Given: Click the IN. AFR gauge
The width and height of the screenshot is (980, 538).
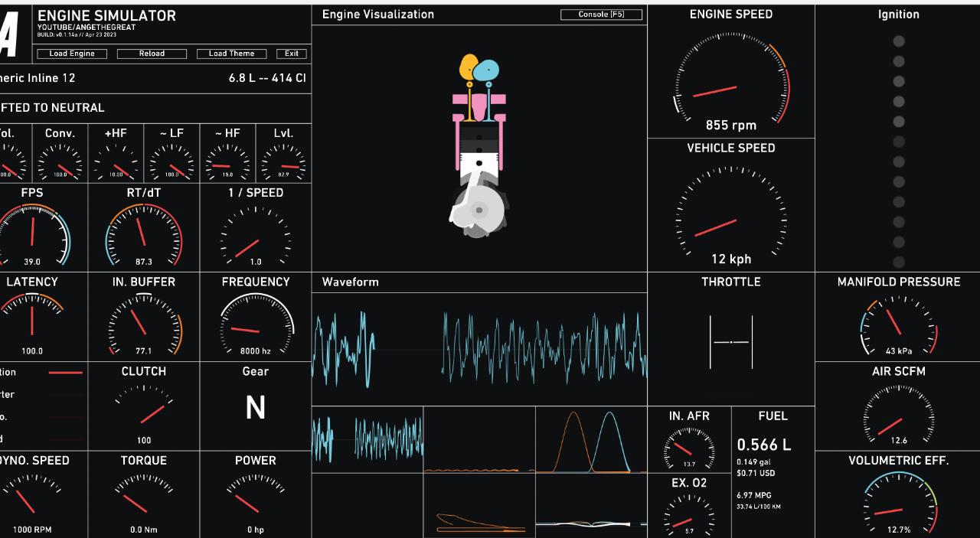Looking at the screenshot, I should coord(689,447).
